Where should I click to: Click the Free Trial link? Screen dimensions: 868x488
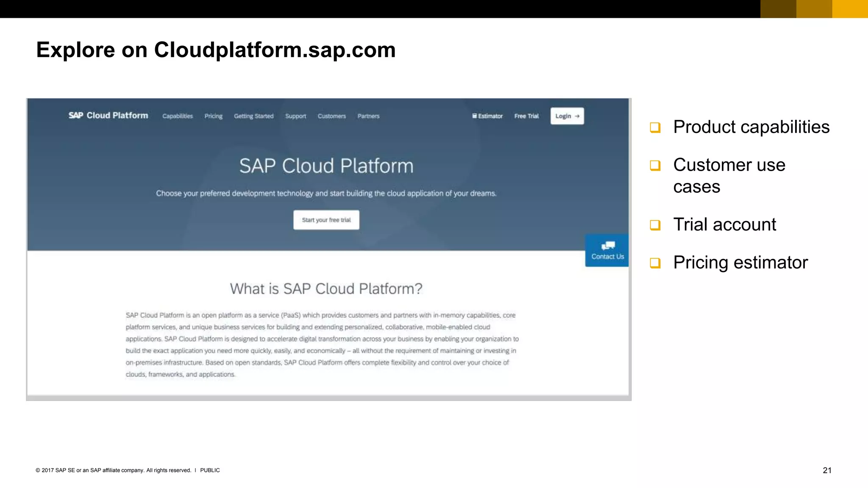526,116
